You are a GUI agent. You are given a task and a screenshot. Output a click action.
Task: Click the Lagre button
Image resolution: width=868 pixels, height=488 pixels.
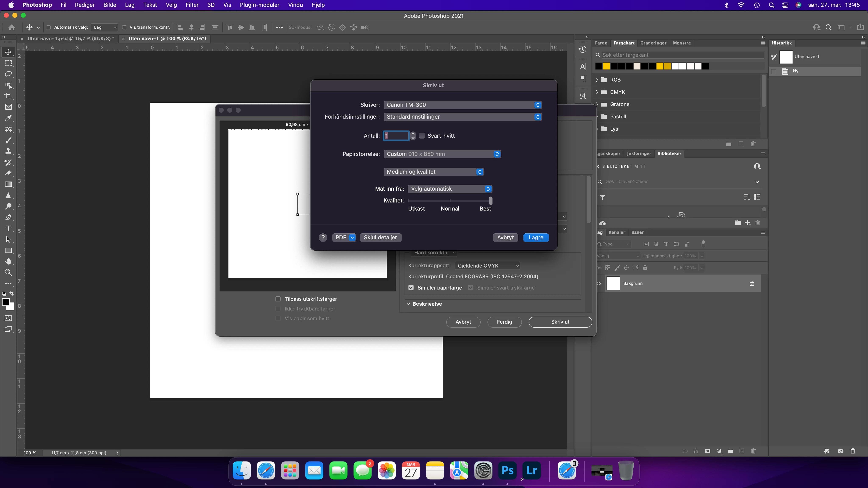click(x=536, y=237)
